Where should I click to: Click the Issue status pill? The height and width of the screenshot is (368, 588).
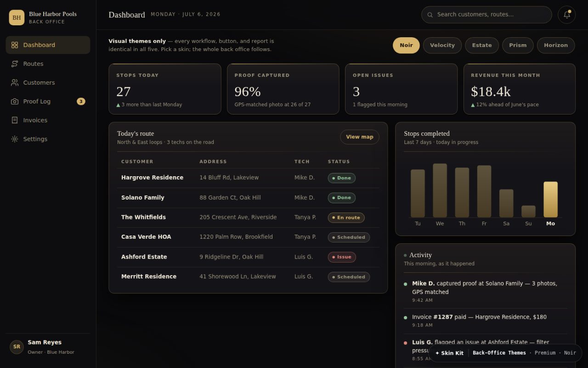point(342,257)
